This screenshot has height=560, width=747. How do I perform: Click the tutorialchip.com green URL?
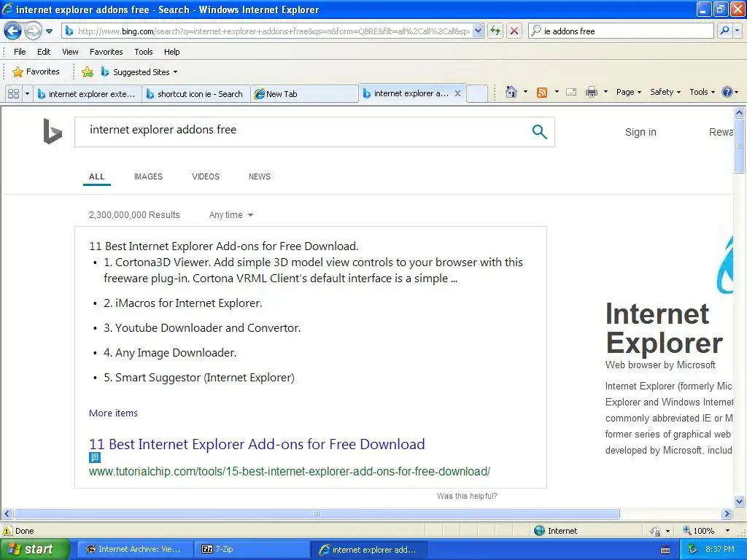click(x=289, y=472)
